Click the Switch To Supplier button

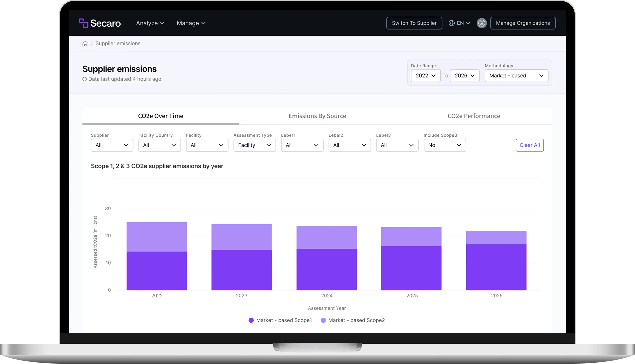[414, 23]
